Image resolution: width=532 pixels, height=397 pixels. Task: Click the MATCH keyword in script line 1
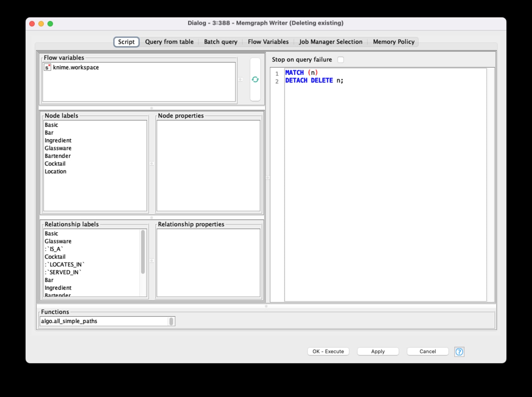tap(294, 73)
